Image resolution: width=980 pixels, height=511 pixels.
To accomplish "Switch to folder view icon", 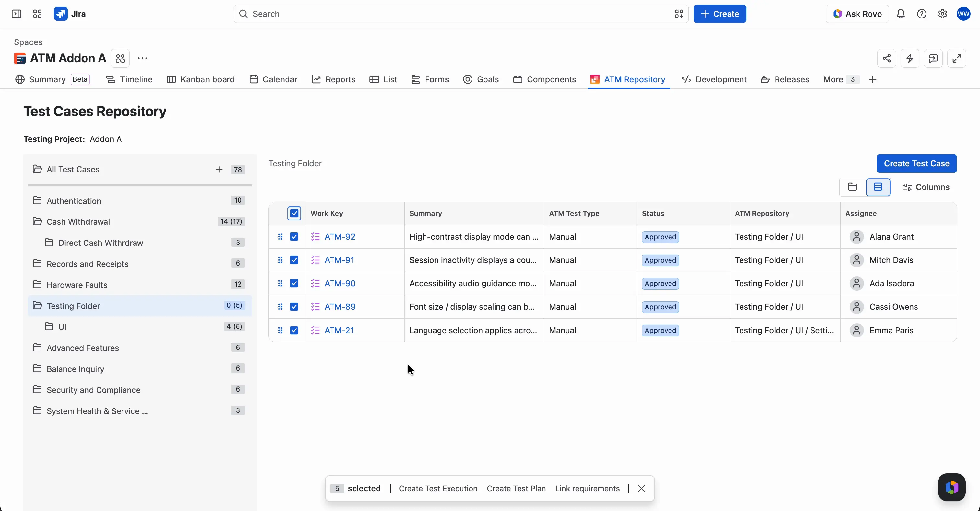I will click(852, 187).
